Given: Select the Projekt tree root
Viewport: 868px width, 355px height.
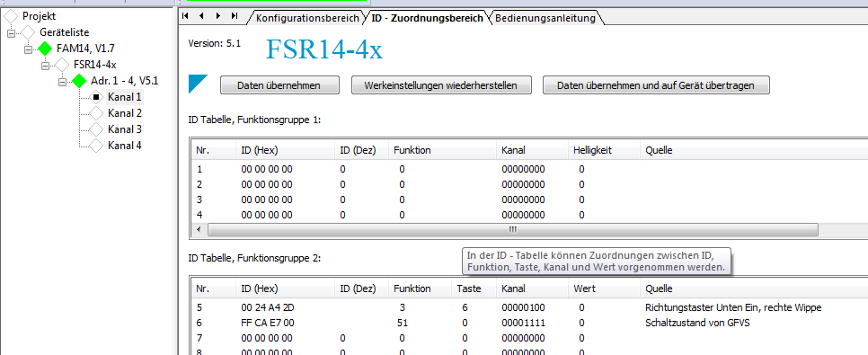Looking at the screenshot, I should 39,16.
